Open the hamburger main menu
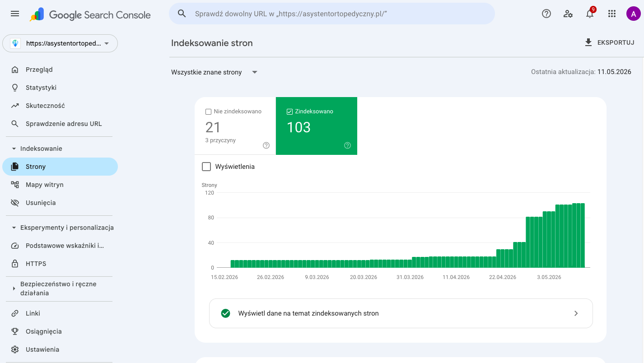Screen dimensions: 644x363 (x=15, y=14)
